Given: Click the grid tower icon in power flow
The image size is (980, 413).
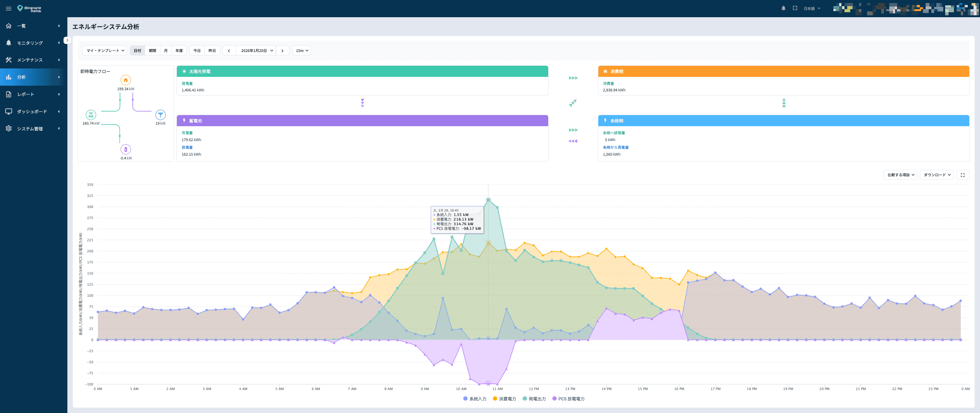Looking at the screenshot, I should coord(160,115).
